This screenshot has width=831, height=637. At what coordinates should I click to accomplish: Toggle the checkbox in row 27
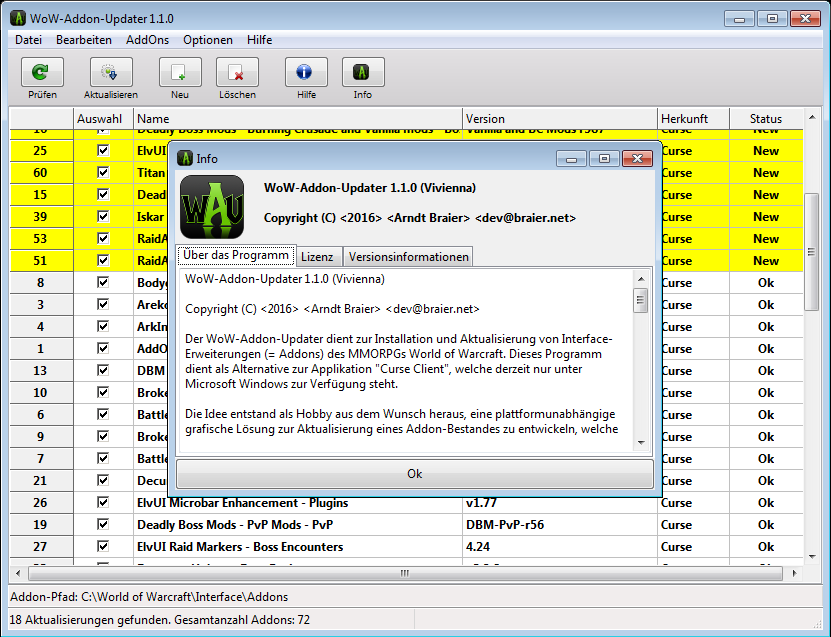tap(103, 546)
